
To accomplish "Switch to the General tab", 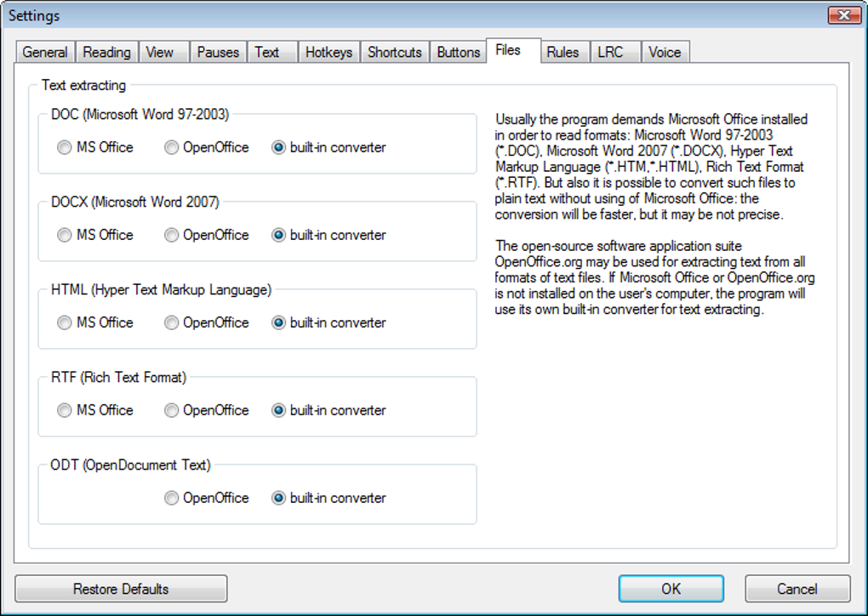I will tap(45, 52).
